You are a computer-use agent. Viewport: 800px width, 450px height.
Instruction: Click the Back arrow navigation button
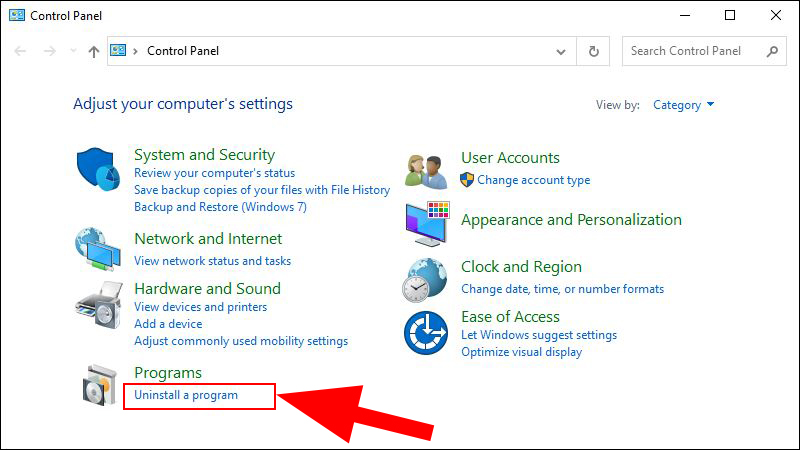20,51
